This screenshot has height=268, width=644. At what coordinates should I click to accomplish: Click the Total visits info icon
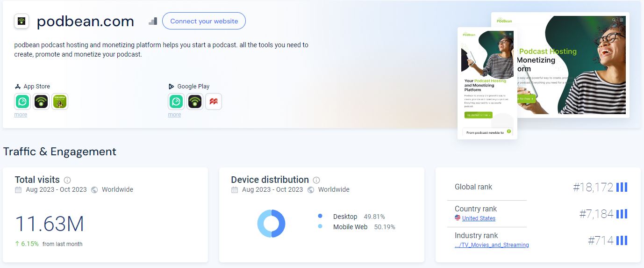(67, 180)
